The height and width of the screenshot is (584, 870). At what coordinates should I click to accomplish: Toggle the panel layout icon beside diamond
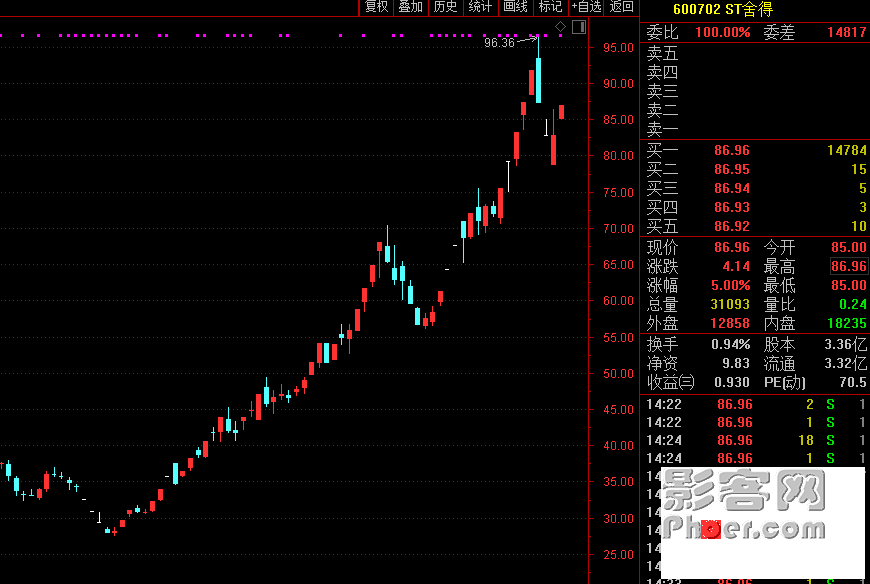click(579, 27)
